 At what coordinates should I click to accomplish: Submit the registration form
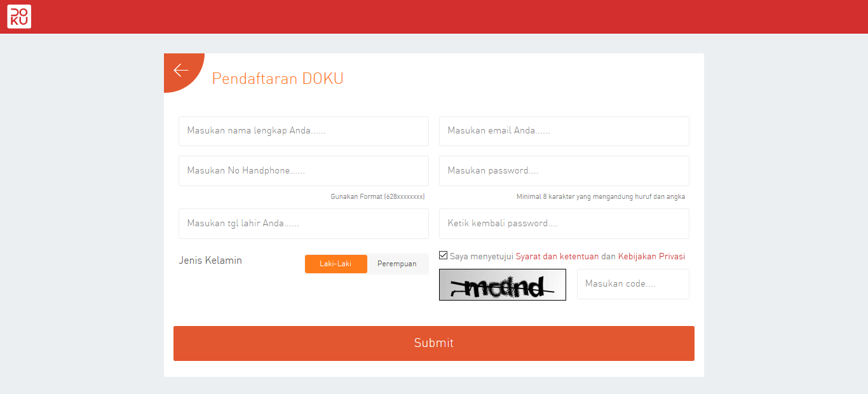(434, 343)
